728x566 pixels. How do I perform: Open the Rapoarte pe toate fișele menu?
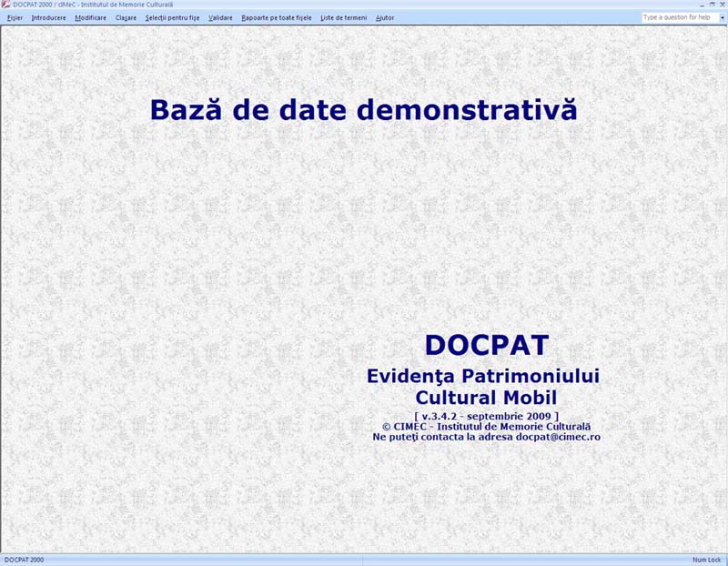(x=277, y=17)
